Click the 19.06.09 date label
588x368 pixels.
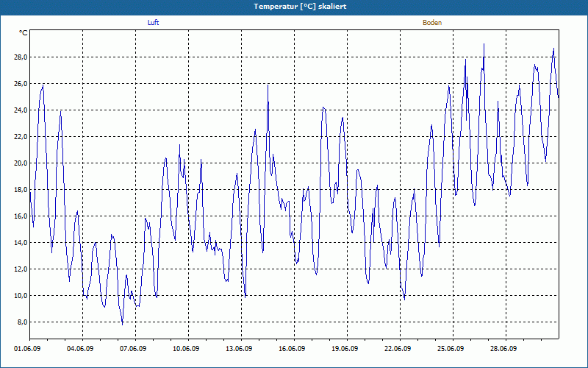[x=345, y=349]
